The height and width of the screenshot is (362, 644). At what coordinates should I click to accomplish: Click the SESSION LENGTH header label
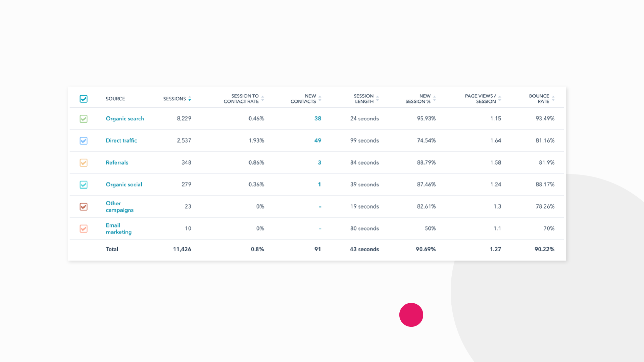(364, 99)
